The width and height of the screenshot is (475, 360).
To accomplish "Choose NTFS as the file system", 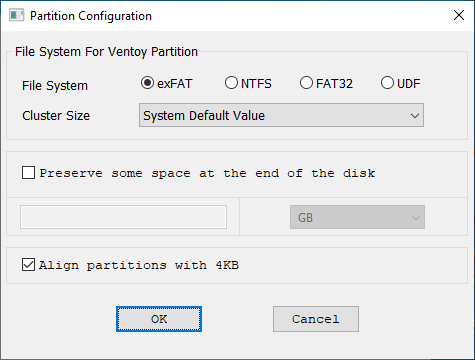I will (x=231, y=83).
